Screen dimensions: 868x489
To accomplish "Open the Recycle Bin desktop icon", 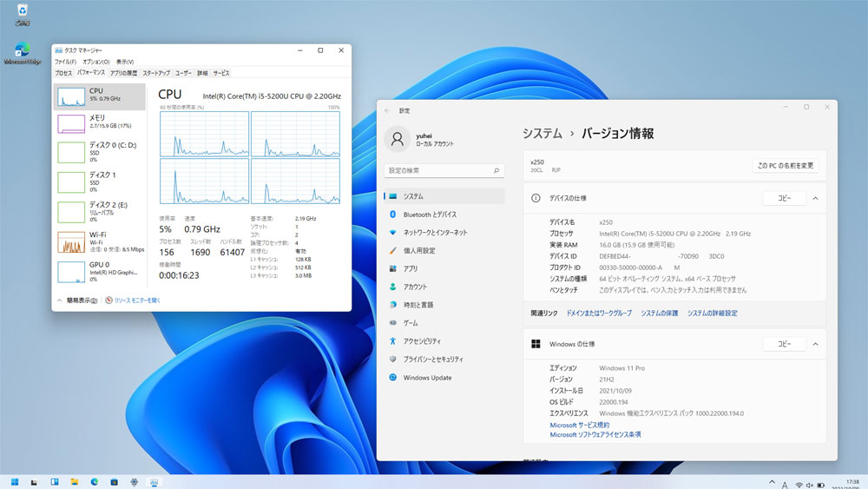I will (x=23, y=15).
